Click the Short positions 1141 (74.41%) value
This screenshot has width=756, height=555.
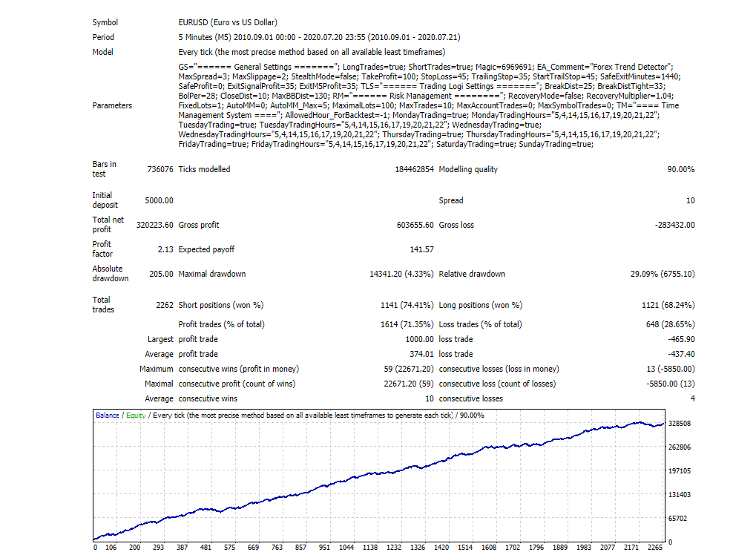coord(407,305)
